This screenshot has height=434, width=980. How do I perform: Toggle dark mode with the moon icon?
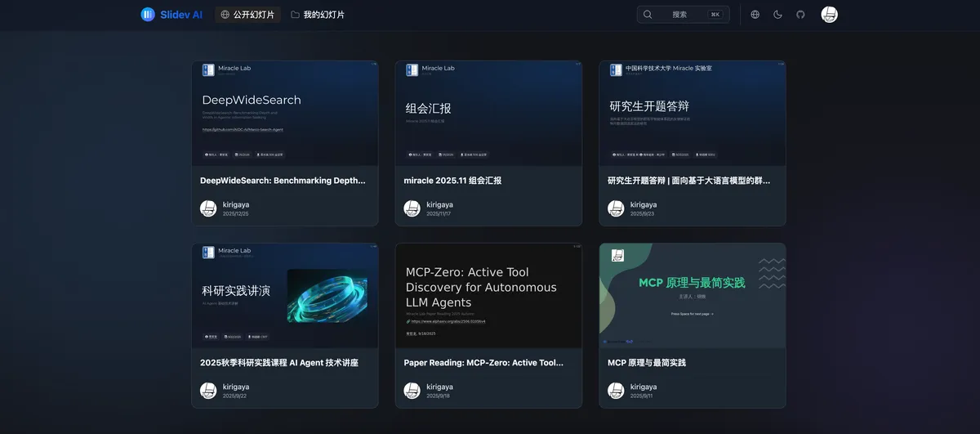pyautogui.click(x=777, y=14)
